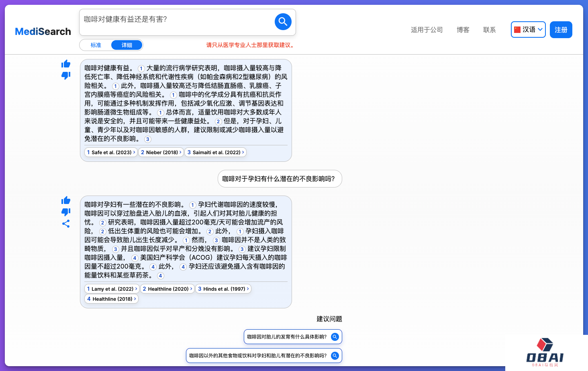Search icon for other foods suggested question
Viewport: 588px width, 371px height.
tap(335, 356)
